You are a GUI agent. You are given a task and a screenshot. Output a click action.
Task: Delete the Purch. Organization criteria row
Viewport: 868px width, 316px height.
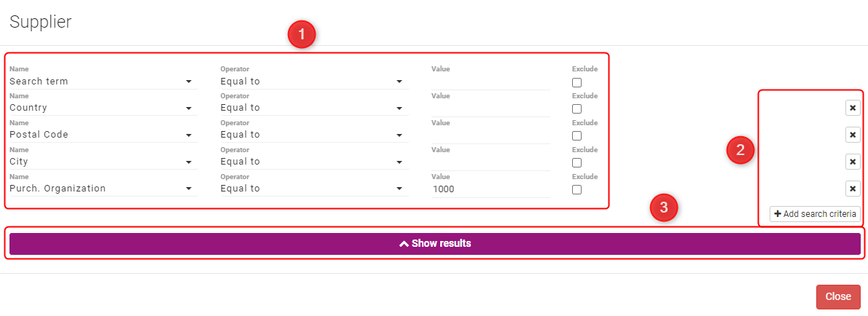point(853,189)
